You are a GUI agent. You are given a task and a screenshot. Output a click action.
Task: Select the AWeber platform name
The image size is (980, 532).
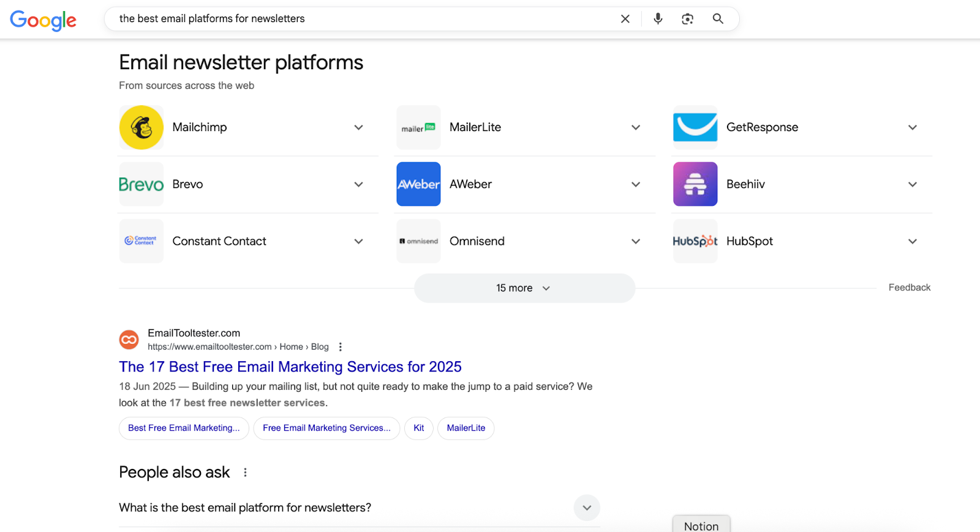point(470,184)
